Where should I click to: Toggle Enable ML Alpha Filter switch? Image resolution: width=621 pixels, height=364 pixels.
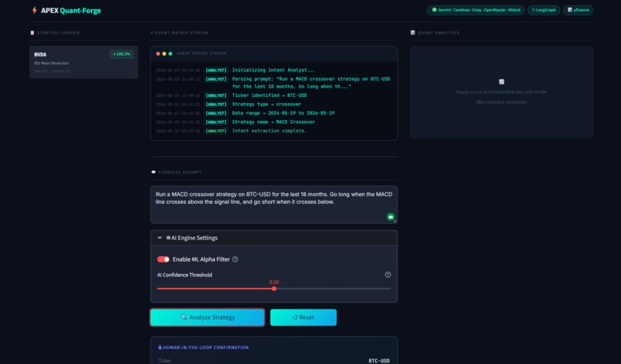tap(163, 259)
